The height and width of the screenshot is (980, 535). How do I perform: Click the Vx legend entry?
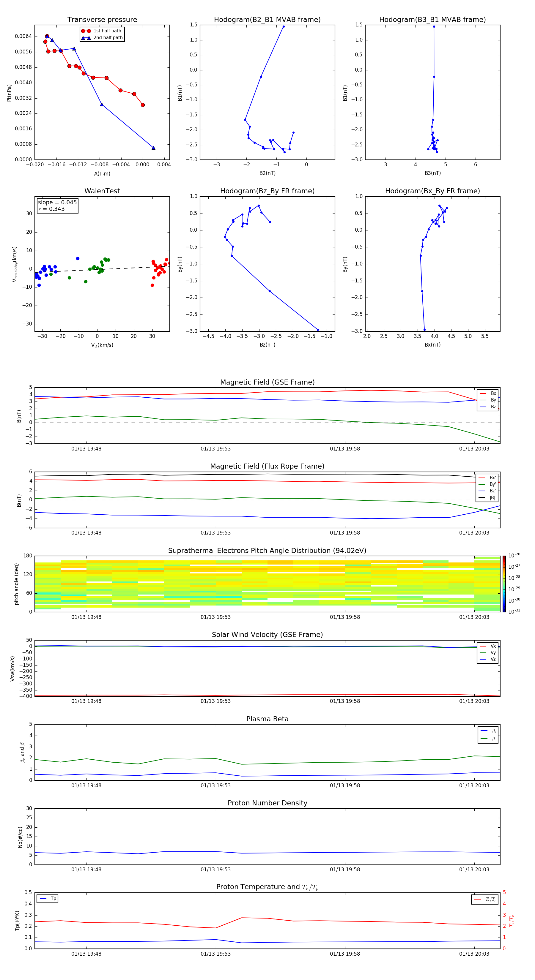click(x=488, y=647)
